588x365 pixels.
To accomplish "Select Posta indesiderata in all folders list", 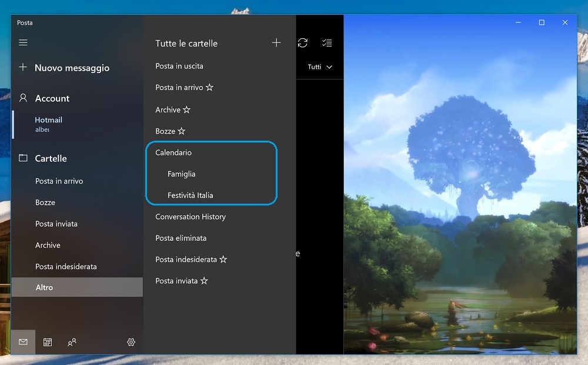I will click(x=186, y=260).
